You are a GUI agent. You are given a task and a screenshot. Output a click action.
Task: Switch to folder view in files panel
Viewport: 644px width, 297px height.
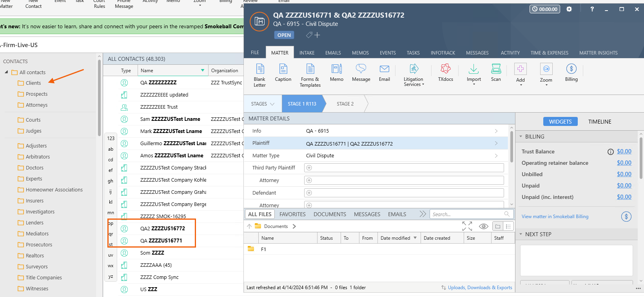click(x=497, y=226)
